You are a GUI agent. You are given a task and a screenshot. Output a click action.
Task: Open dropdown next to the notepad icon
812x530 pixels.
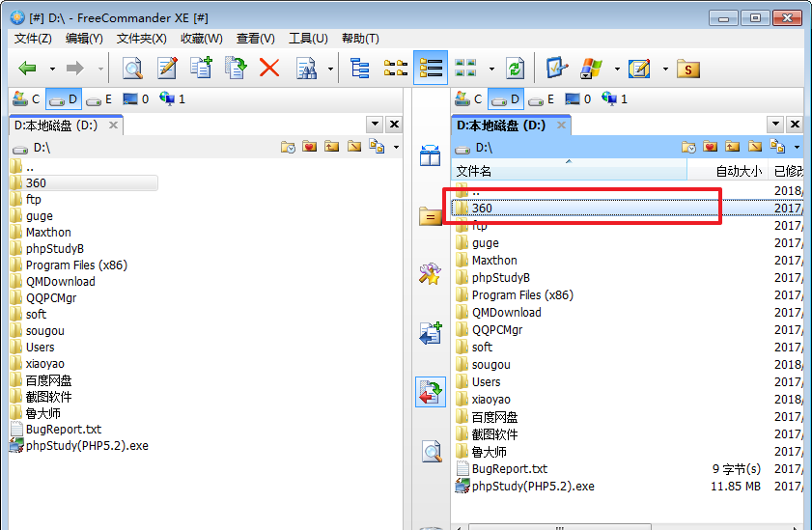(x=665, y=69)
